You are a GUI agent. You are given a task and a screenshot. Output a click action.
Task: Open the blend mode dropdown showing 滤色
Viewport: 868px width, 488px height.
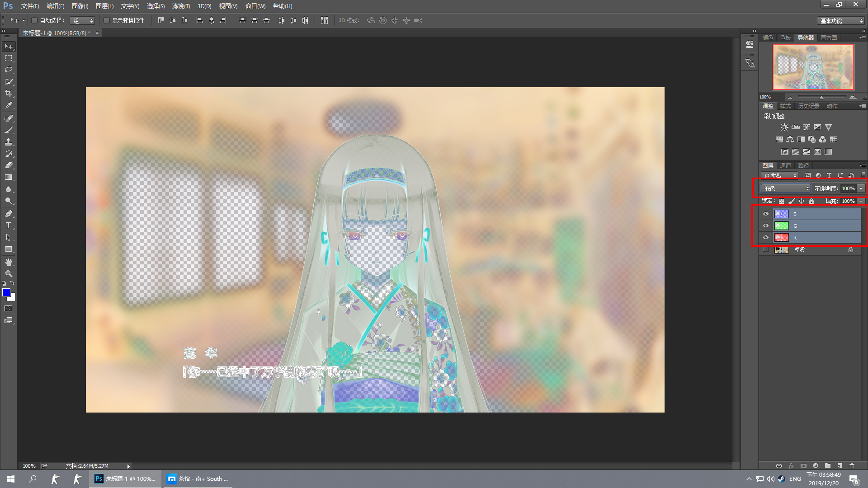point(786,188)
